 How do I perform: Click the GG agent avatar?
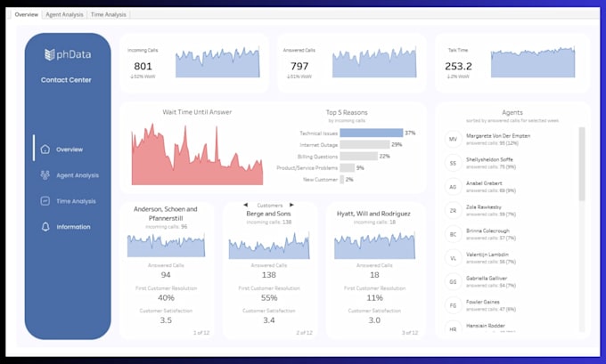click(453, 282)
